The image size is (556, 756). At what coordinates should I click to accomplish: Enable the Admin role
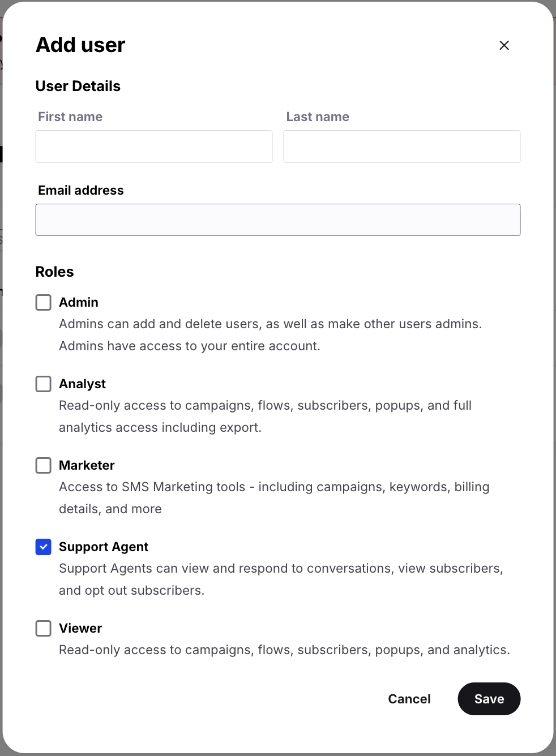click(x=43, y=302)
